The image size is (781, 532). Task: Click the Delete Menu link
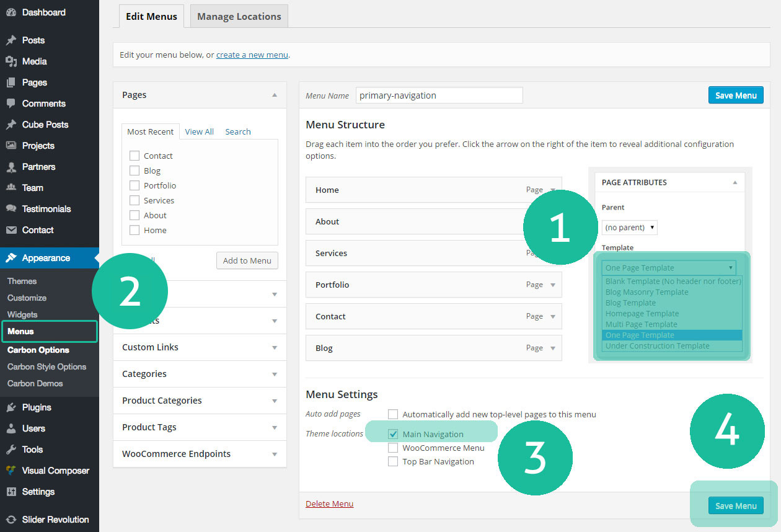pos(329,503)
